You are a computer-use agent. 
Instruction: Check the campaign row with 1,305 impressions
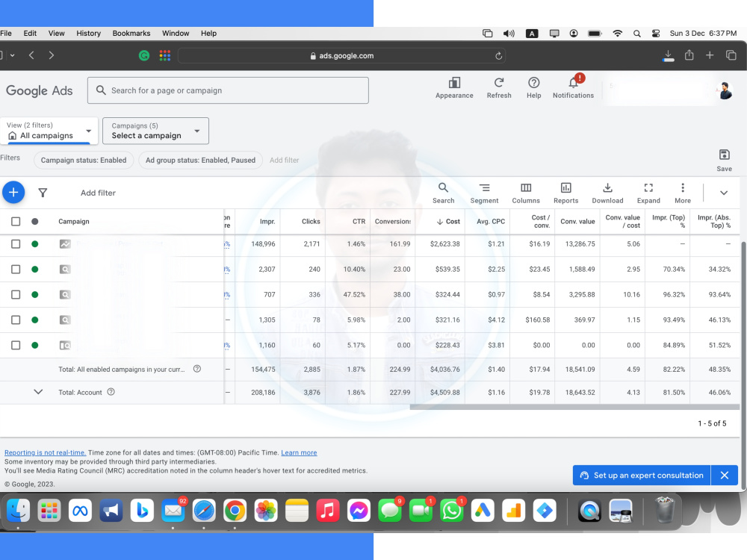(x=16, y=320)
